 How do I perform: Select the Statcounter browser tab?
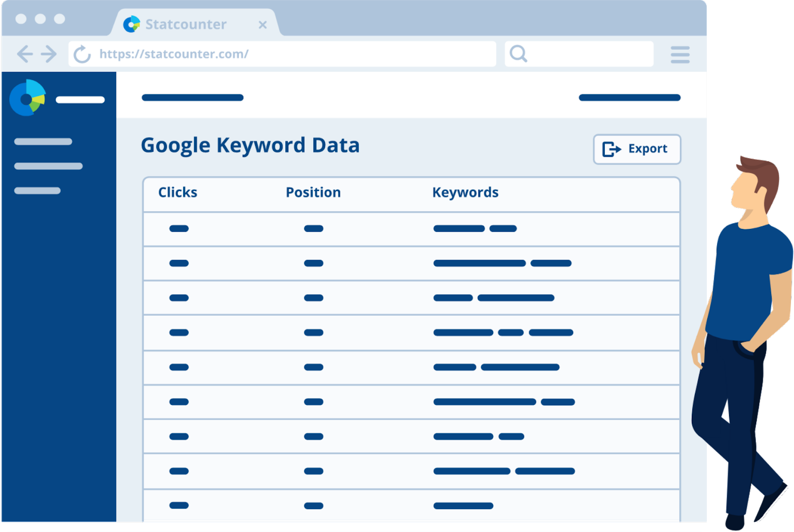pyautogui.click(x=195, y=23)
